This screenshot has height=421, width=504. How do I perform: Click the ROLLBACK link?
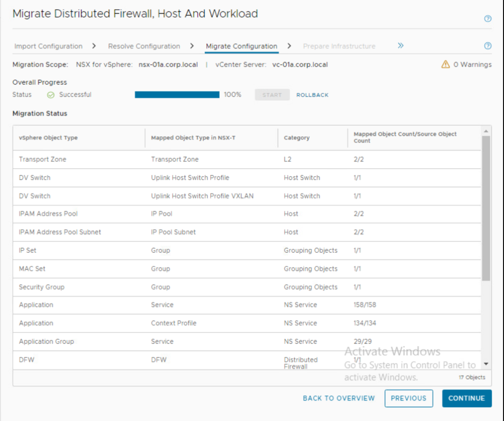pos(312,94)
